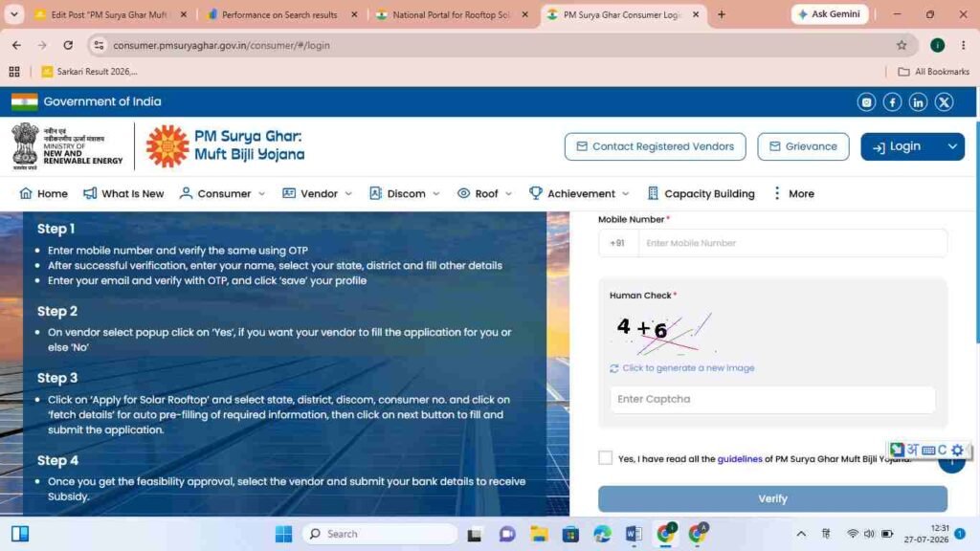The height and width of the screenshot is (551, 980).
Task: Open the tab search chevron in Chrome
Action: 13,14
